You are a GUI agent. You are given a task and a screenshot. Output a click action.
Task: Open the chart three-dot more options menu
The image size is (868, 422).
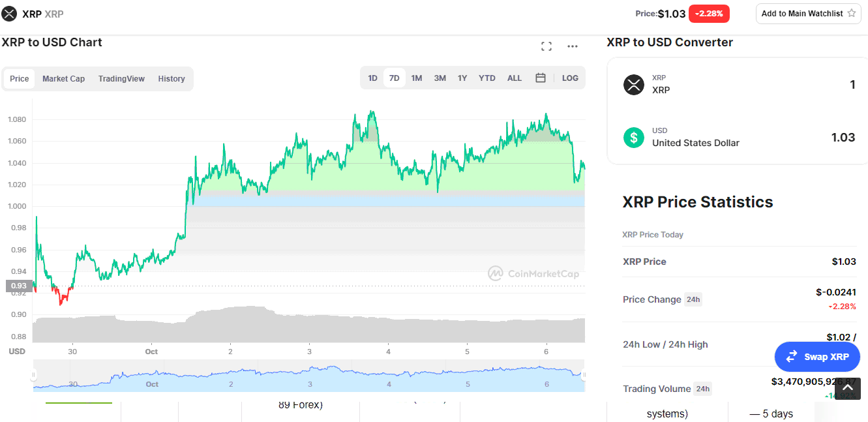pyautogui.click(x=573, y=46)
